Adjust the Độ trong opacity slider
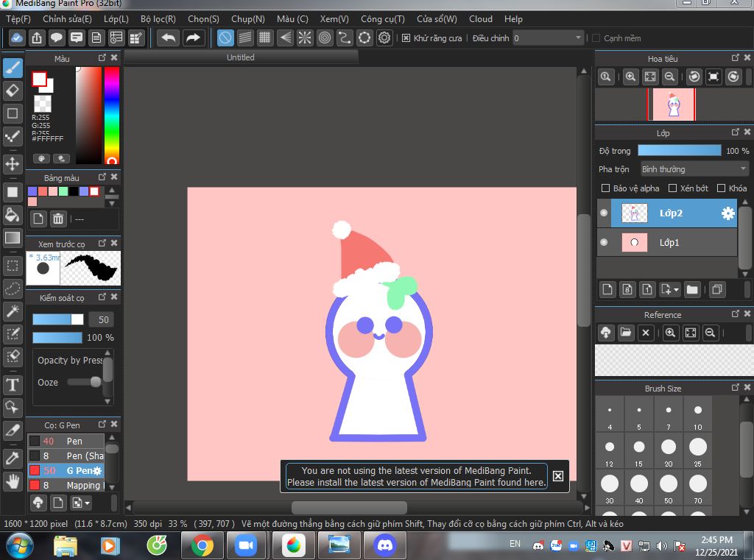The height and width of the screenshot is (560, 754). pyautogui.click(x=680, y=150)
